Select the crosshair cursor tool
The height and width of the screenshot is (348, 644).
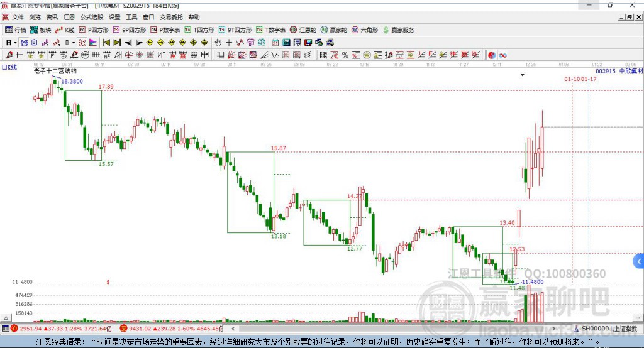click(x=229, y=43)
